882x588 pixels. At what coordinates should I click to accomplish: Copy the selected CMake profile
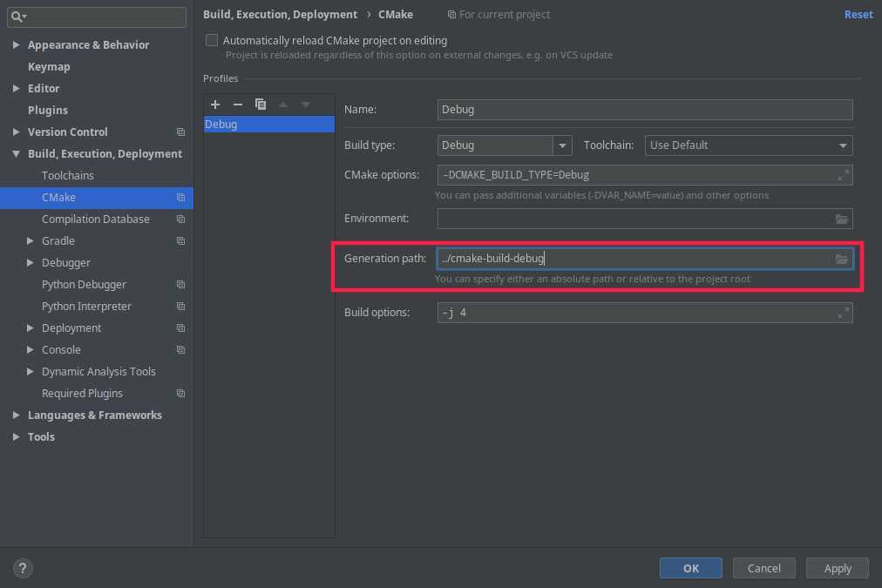click(x=260, y=105)
